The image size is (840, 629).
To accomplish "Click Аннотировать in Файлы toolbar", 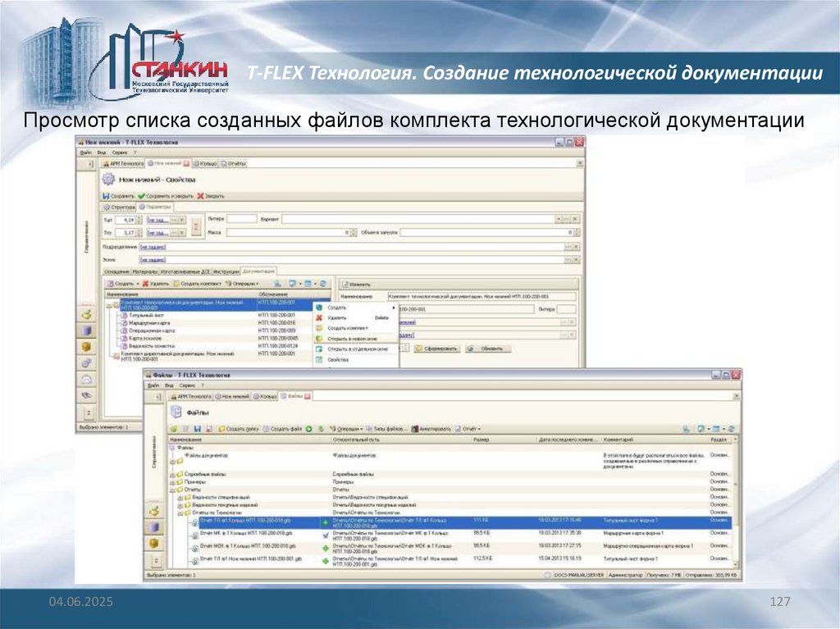I will 431,429.
